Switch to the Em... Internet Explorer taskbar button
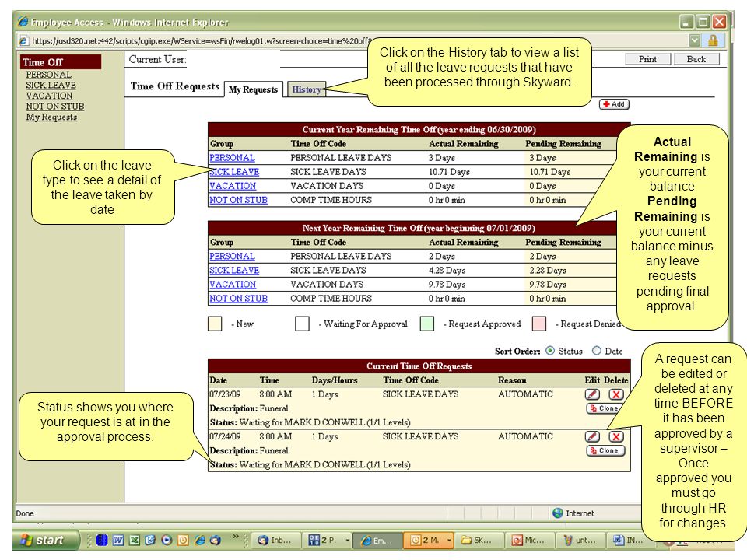Viewport: 747px width, 560px height. click(x=377, y=541)
